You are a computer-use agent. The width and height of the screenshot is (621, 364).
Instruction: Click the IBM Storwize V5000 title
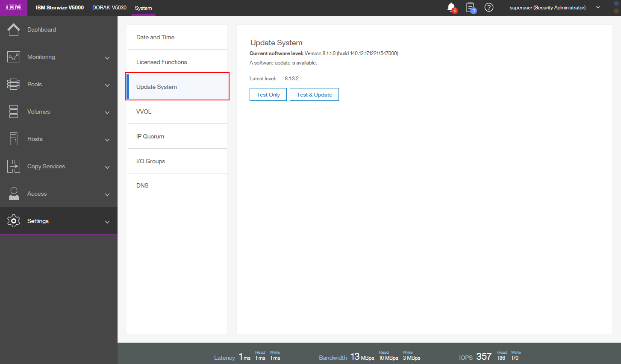pyautogui.click(x=60, y=8)
